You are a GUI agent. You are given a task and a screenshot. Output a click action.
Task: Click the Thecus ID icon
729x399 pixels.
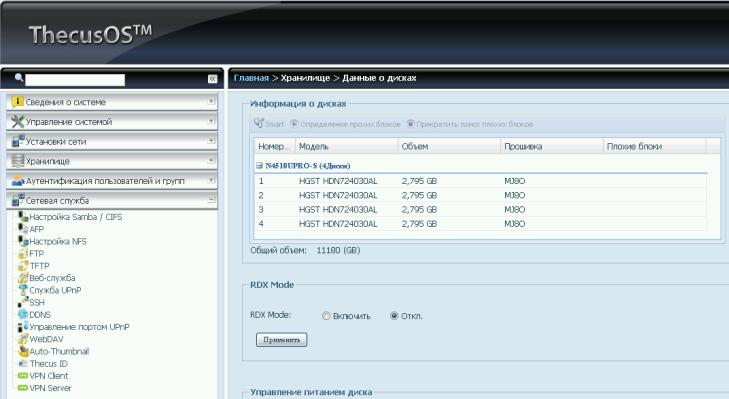[x=23, y=364]
